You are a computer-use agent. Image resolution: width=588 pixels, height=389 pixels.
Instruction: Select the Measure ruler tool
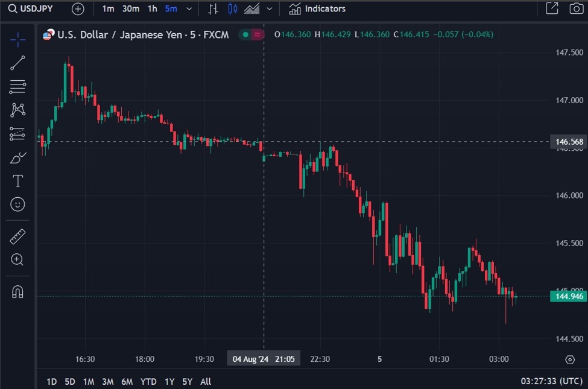tap(17, 236)
